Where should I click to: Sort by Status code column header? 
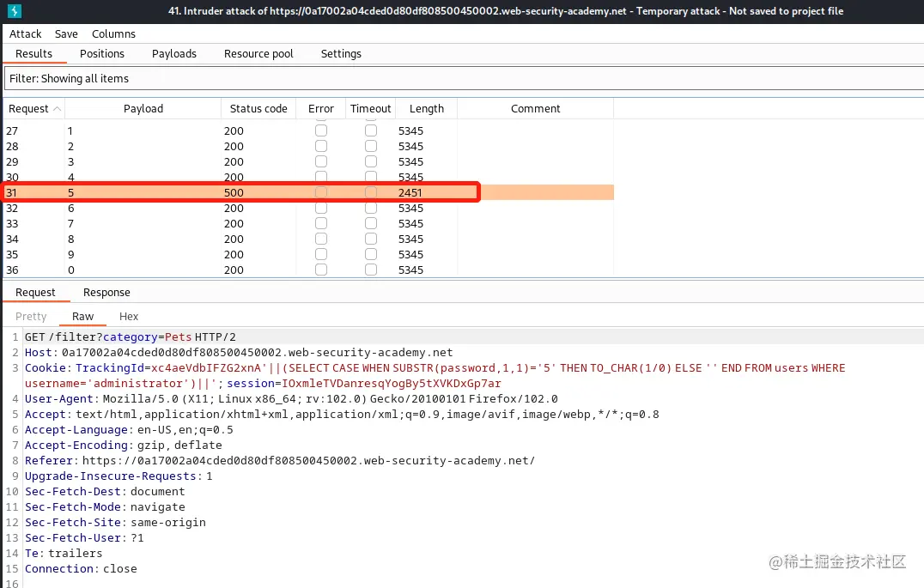(258, 108)
